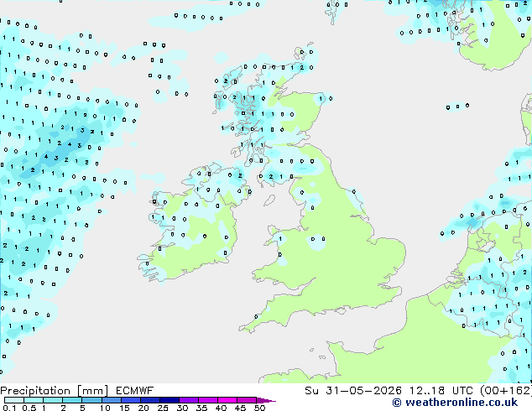The width and height of the screenshot is (532, 411).
Task: Select legend swatch between 0.1 and 0.5
Action: (14, 400)
